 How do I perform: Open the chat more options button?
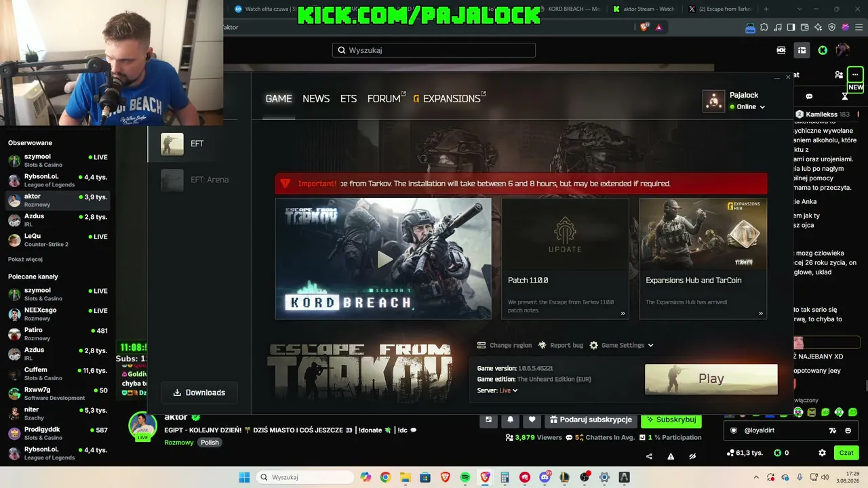[x=855, y=75]
